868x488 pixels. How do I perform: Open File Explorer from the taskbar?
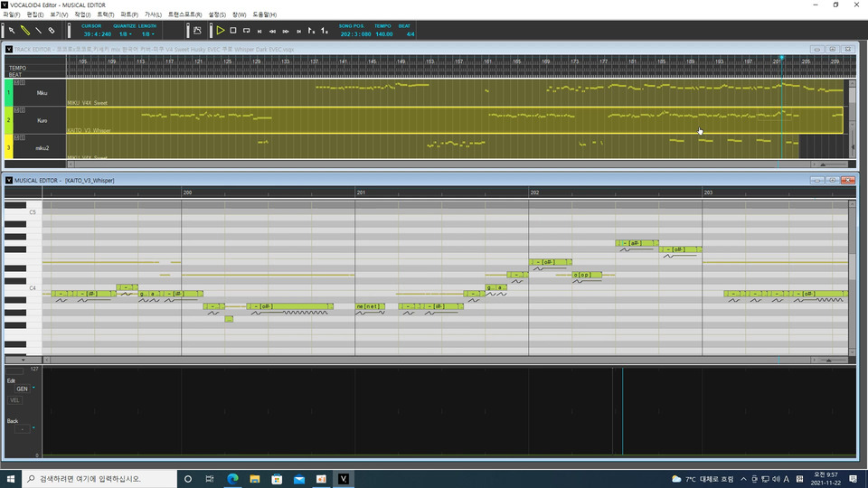click(255, 479)
